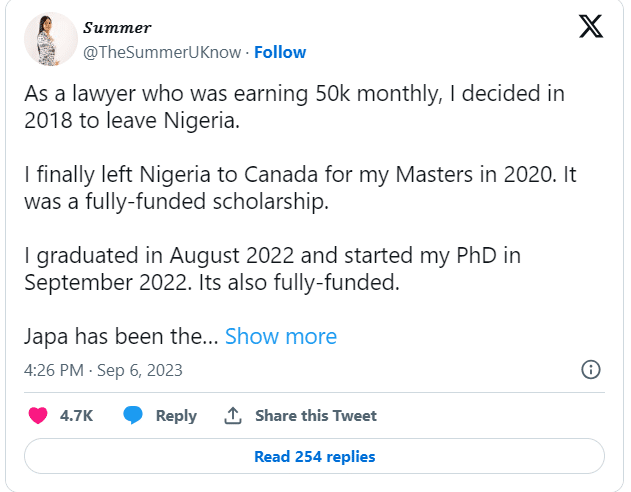
Task: Click the blue reply speech bubble icon
Action: coord(132,415)
